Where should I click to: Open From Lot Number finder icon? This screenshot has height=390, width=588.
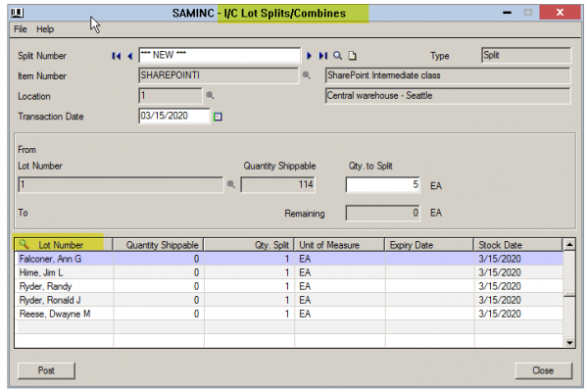231,184
